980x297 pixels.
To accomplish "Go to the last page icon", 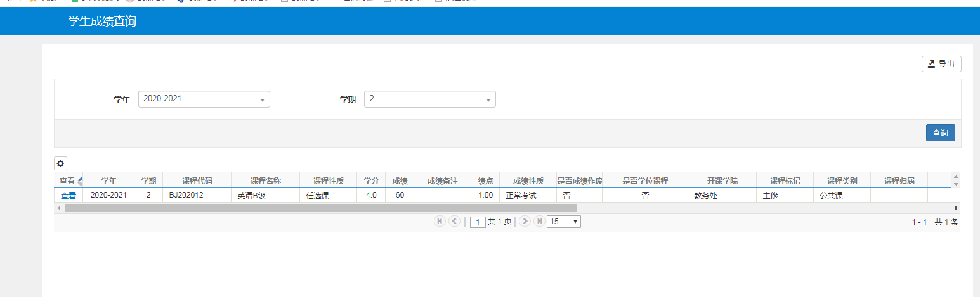I will pyautogui.click(x=539, y=221).
